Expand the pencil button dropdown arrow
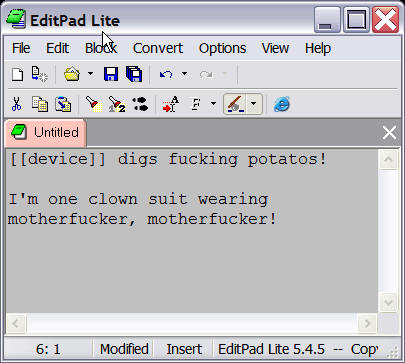 coord(254,104)
